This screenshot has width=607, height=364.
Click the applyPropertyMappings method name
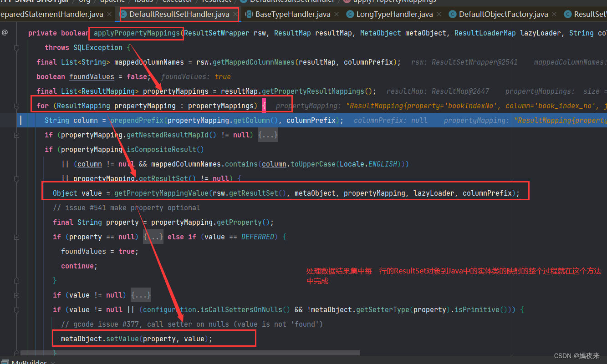pyautogui.click(x=137, y=33)
